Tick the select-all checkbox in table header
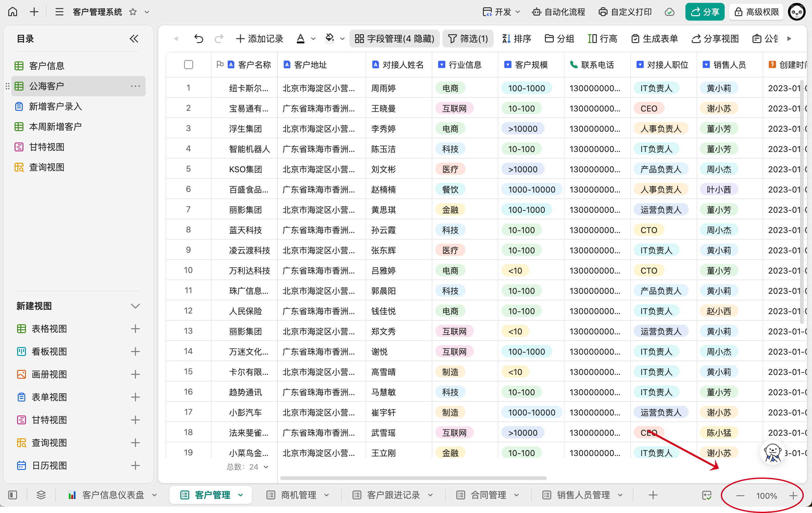The height and width of the screenshot is (513, 812). point(189,65)
